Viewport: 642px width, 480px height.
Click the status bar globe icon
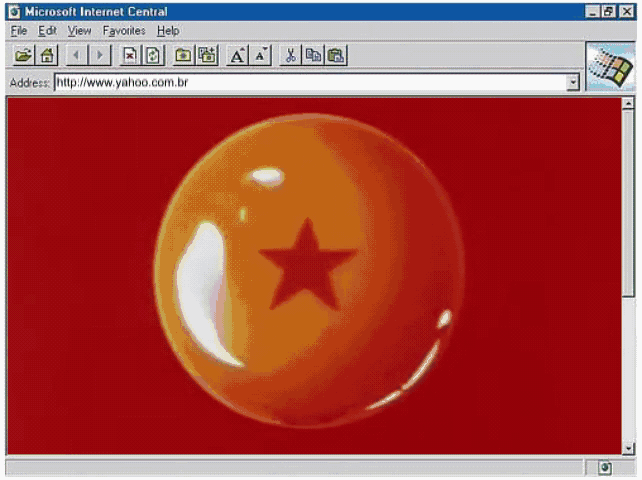[605, 467]
